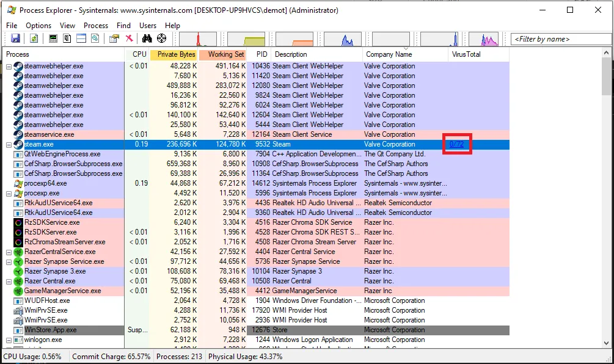
Task: Open the 0/72 VirusTotal link for steam.exe
Action: pos(456,144)
